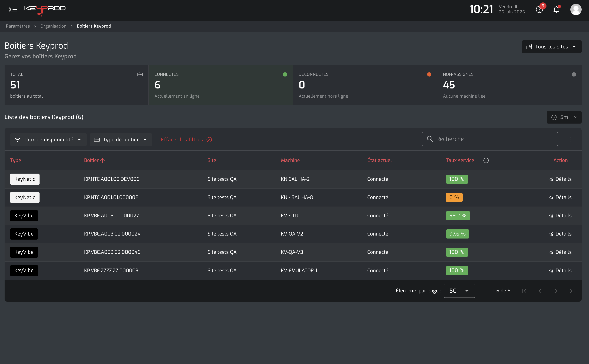Image resolution: width=589 pixels, height=364 pixels.
Task: Select the Connectés status card
Action: 221,85
